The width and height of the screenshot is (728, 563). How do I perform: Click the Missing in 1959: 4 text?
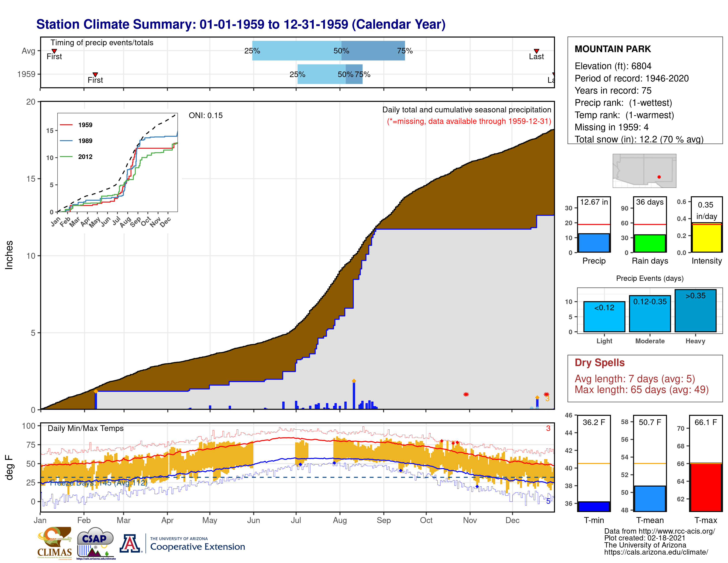click(611, 127)
